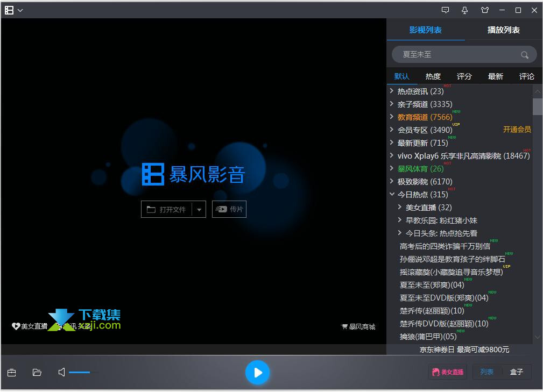The height and width of the screenshot is (392, 543).
Task: Select the 高考后的四类诈骗千万别信 item
Action: pyautogui.click(x=445, y=246)
